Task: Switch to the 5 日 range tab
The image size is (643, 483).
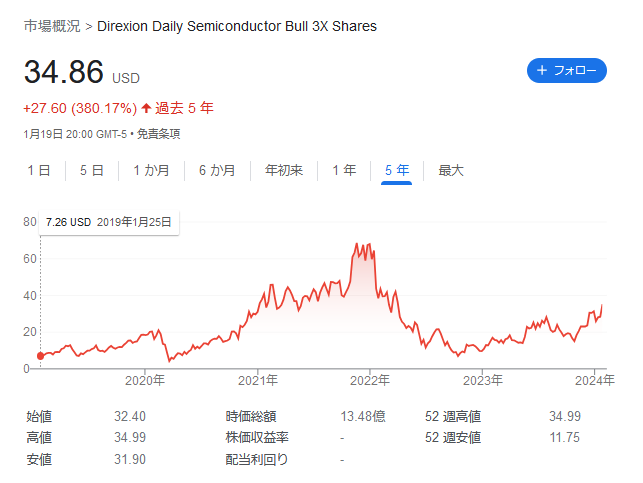Action: coord(91,170)
